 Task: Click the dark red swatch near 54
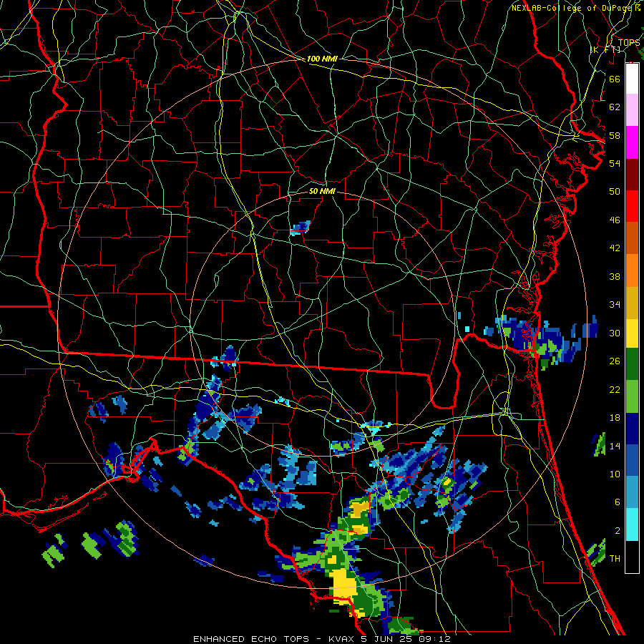[632, 174]
